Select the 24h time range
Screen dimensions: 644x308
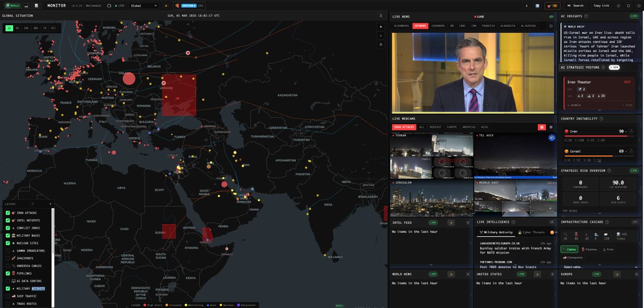(x=26, y=27)
